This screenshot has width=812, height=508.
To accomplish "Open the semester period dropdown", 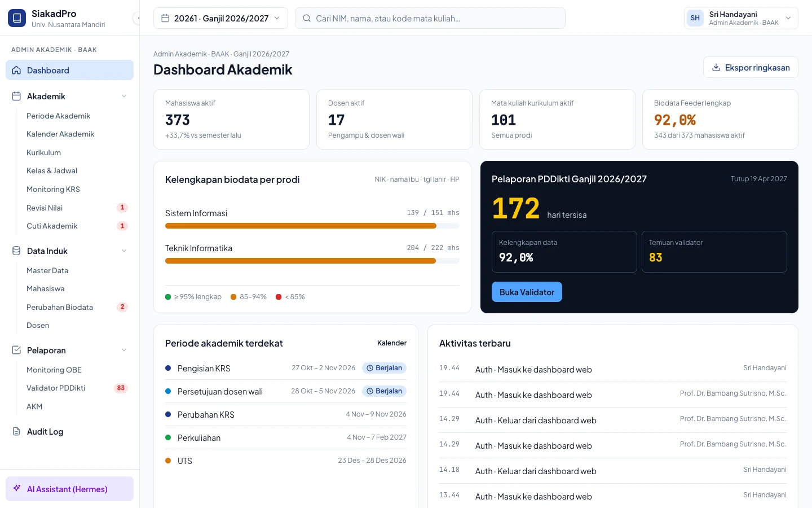I will (x=220, y=18).
